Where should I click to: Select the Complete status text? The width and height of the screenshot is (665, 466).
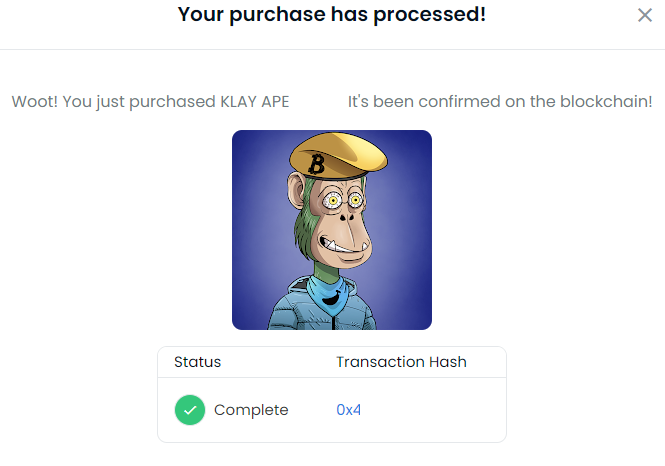(x=251, y=410)
